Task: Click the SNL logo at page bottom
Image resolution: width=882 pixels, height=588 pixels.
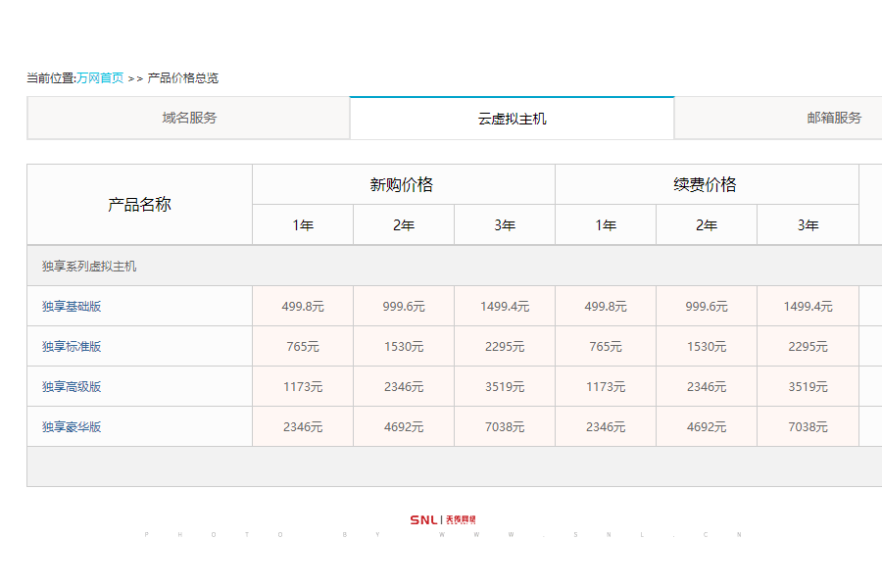Action: click(x=442, y=519)
